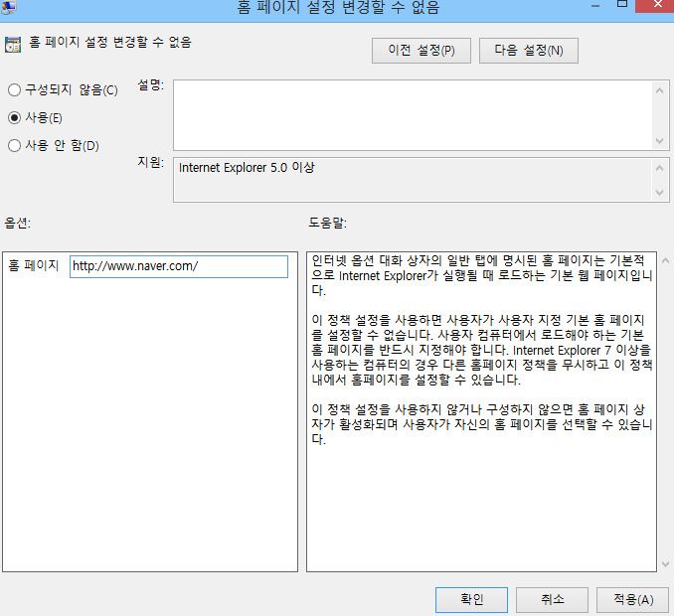
Task: Click help paragraph starting 이 정책 설정을 사용하면
Action: 481,350
